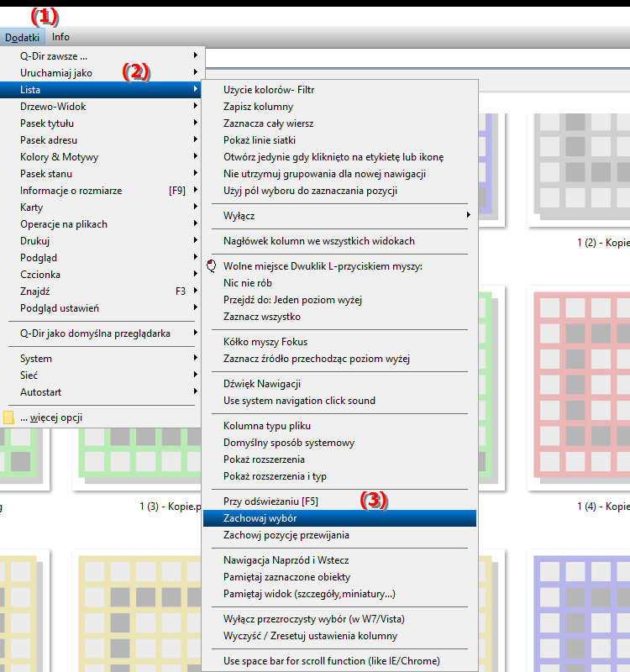This screenshot has height=672, width=630.
Task: Click Kolumna typu pliku entry
Action: tap(339, 426)
